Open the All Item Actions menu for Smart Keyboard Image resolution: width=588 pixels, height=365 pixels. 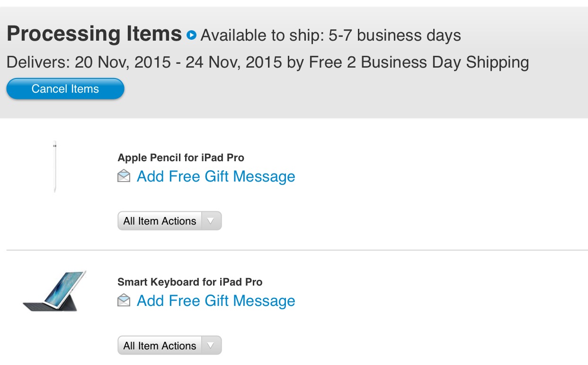[x=160, y=345]
